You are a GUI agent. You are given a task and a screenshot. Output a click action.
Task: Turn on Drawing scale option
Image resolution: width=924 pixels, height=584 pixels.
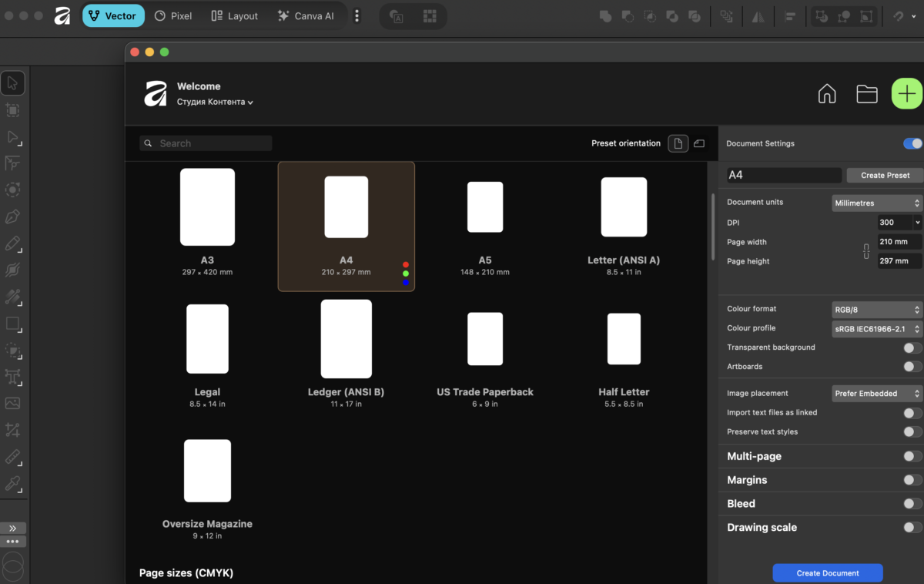(x=912, y=528)
